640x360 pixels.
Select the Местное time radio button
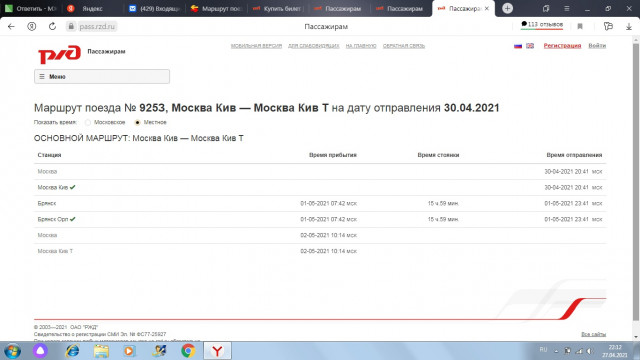click(x=138, y=122)
